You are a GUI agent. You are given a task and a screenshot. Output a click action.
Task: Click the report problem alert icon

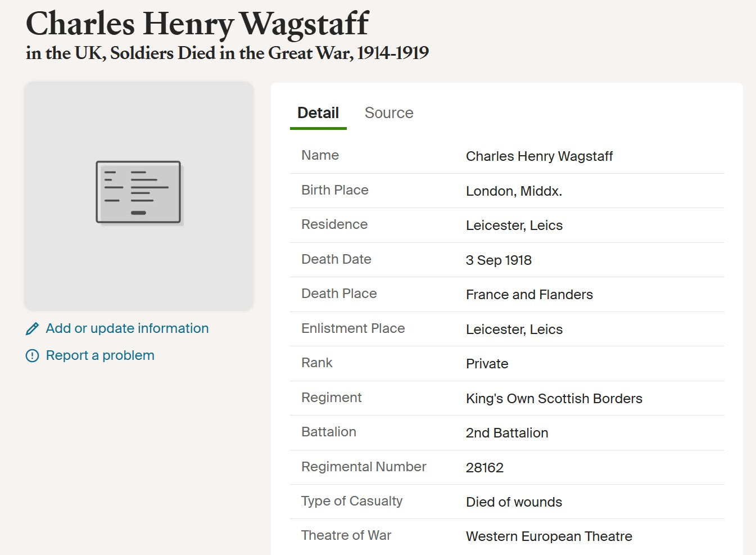pyautogui.click(x=33, y=356)
